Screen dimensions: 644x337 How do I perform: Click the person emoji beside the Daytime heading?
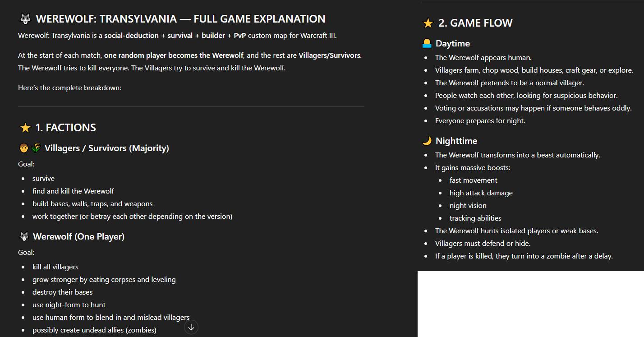(x=427, y=43)
